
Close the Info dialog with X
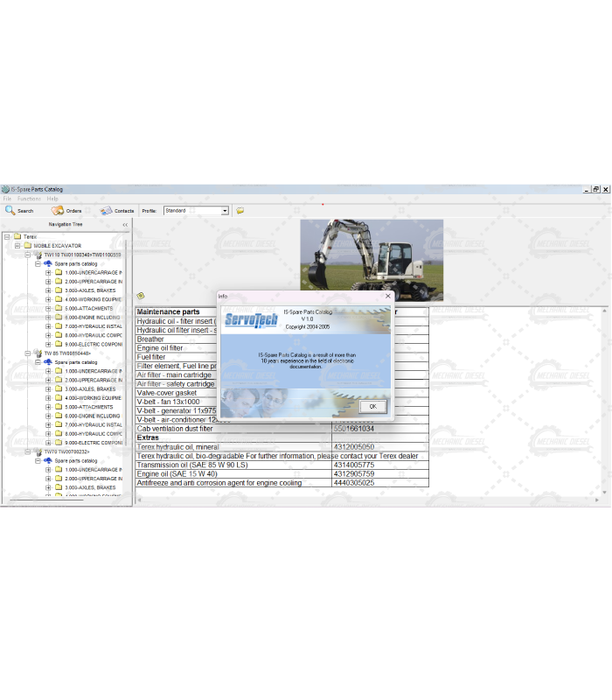pyautogui.click(x=388, y=296)
